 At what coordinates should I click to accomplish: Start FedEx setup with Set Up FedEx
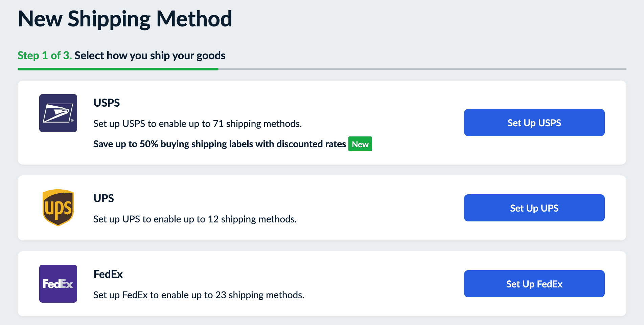click(x=534, y=284)
